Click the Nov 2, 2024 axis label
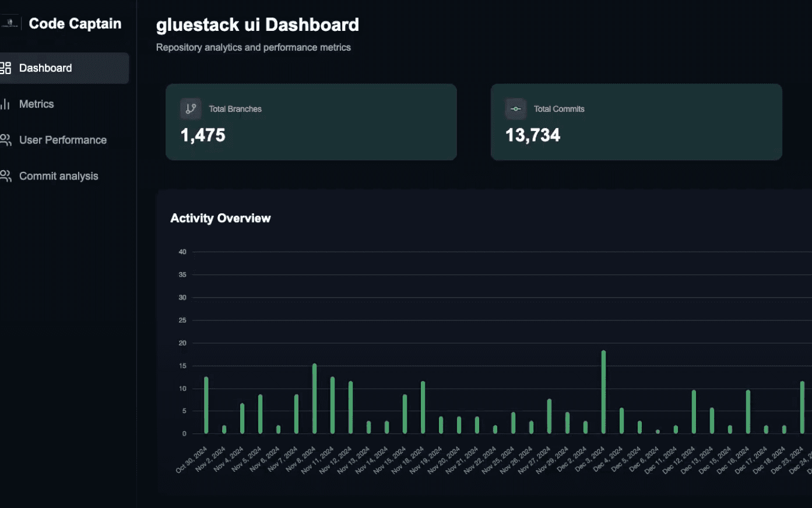Screen dimensions: 812x508 (x=211, y=459)
